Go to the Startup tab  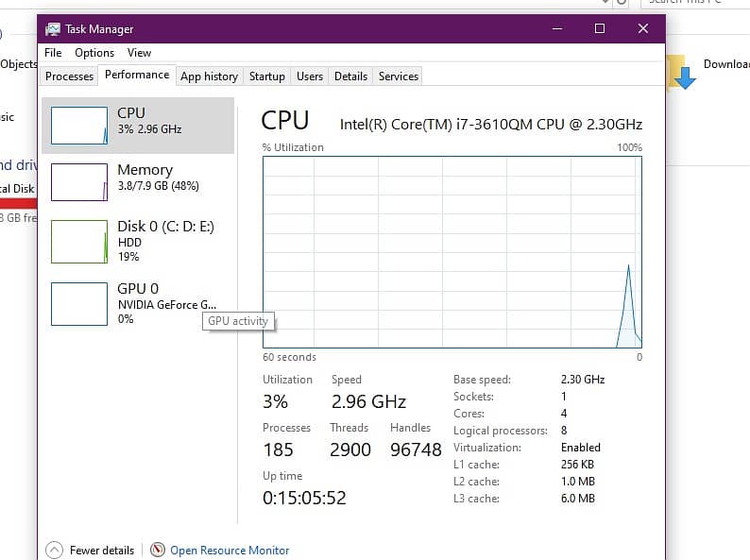267,76
